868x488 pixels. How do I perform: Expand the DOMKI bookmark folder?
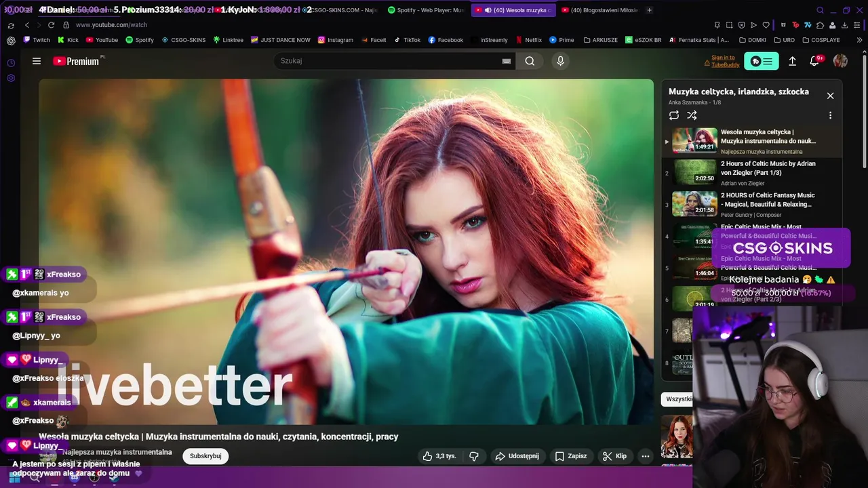(753, 40)
